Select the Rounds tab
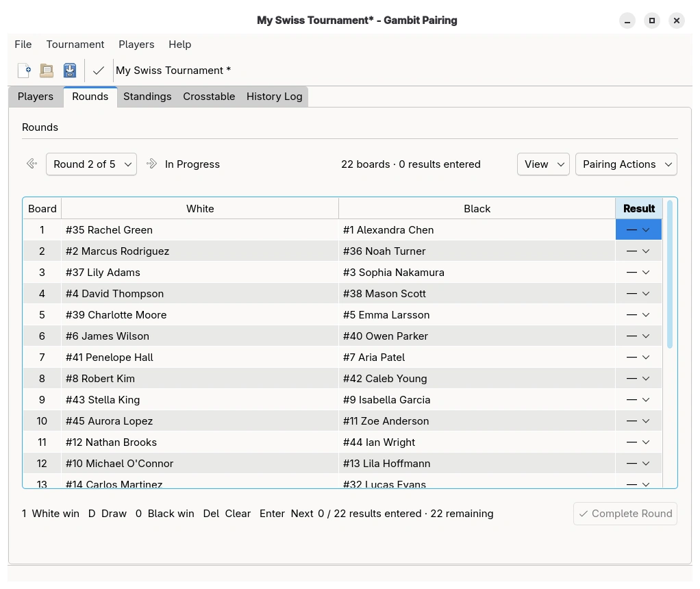The height and width of the screenshot is (589, 700). pyautogui.click(x=90, y=97)
